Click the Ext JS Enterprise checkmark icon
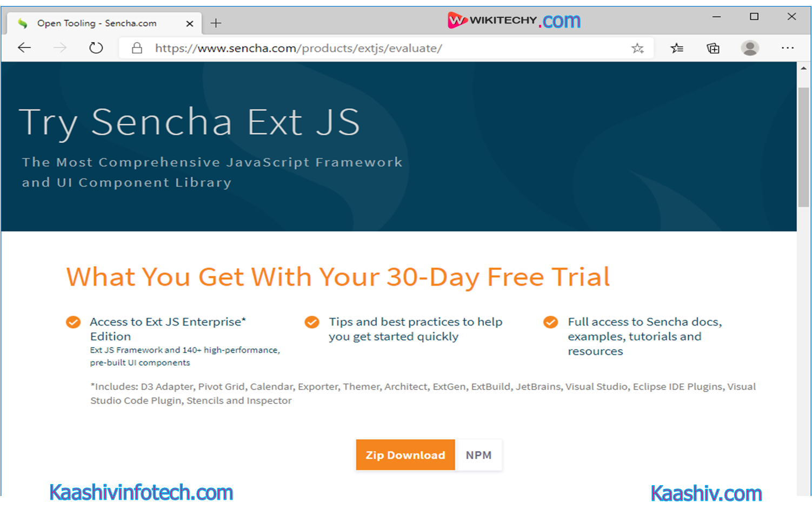 [x=74, y=322]
